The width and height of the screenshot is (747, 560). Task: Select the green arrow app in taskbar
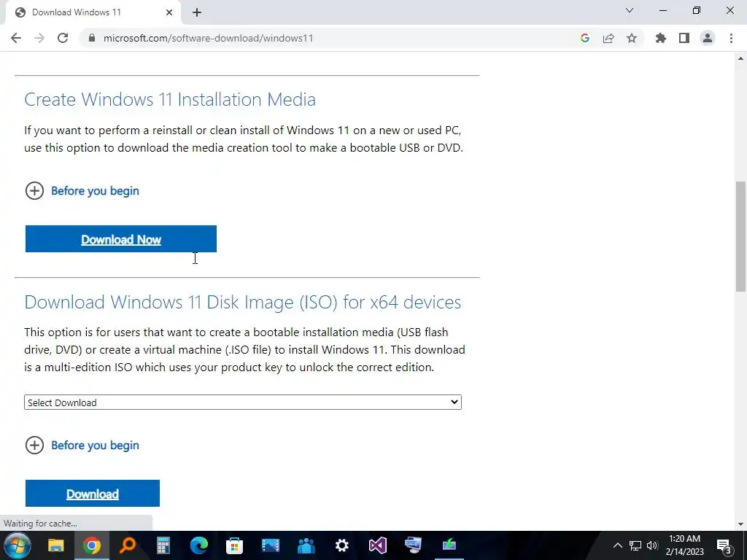(449, 545)
